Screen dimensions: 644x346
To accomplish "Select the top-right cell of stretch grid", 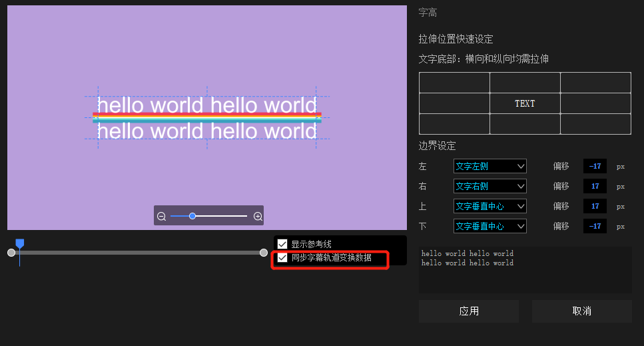I will [595, 83].
